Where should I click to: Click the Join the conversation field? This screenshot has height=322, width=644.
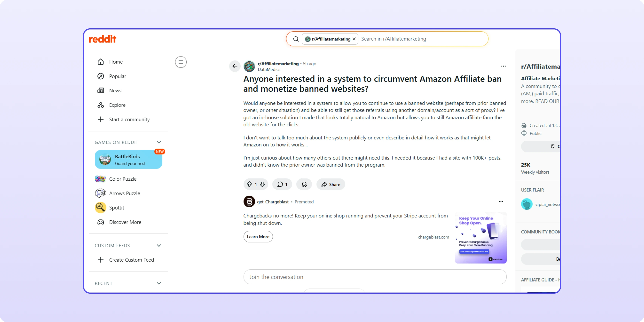pos(375,277)
